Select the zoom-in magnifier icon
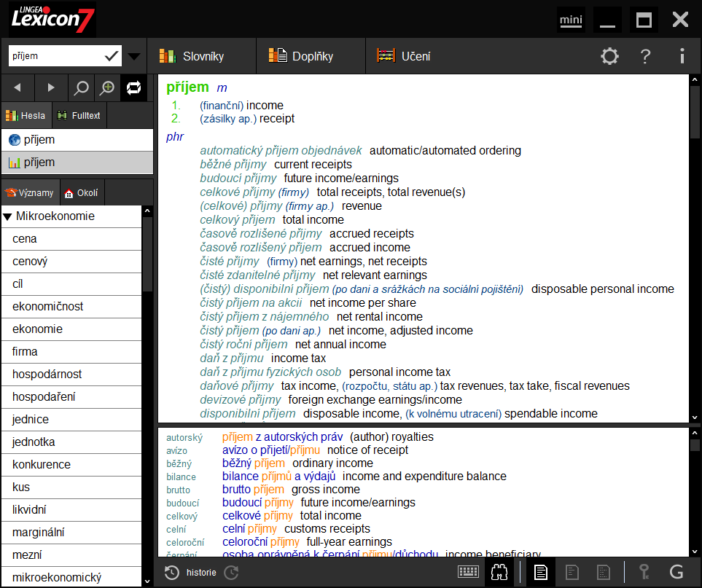 pyautogui.click(x=107, y=87)
